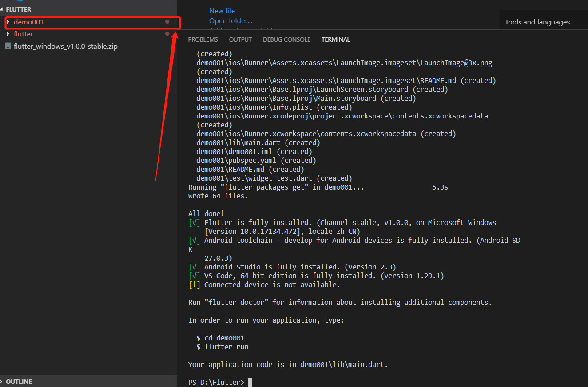Click the modified dot beside flutter folder
The width and height of the screenshot is (588, 387).
[167, 33]
